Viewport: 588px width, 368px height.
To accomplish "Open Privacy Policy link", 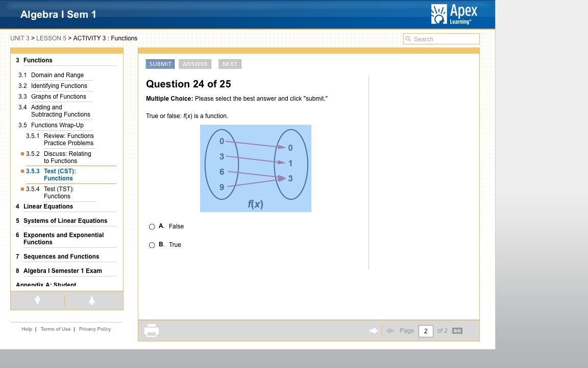I will click(x=95, y=329).
